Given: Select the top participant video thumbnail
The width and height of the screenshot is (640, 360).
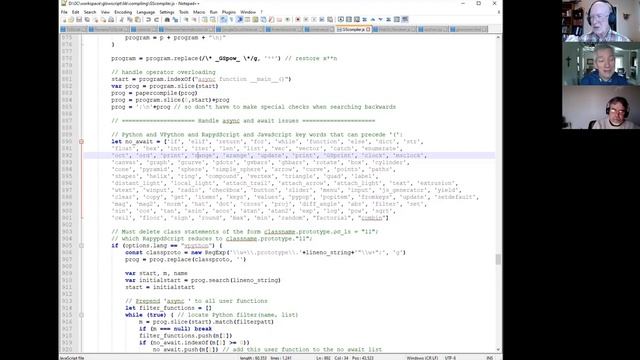Looking at the screenshot, I should pyautogui.click(x=601, y=21).
